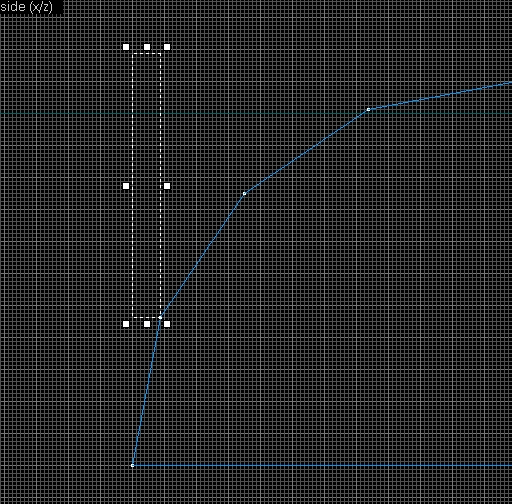The width and height of the screenshot is (512, 504).
Task: Click the bottom-center selection resize handle
Action: [147, 324]
